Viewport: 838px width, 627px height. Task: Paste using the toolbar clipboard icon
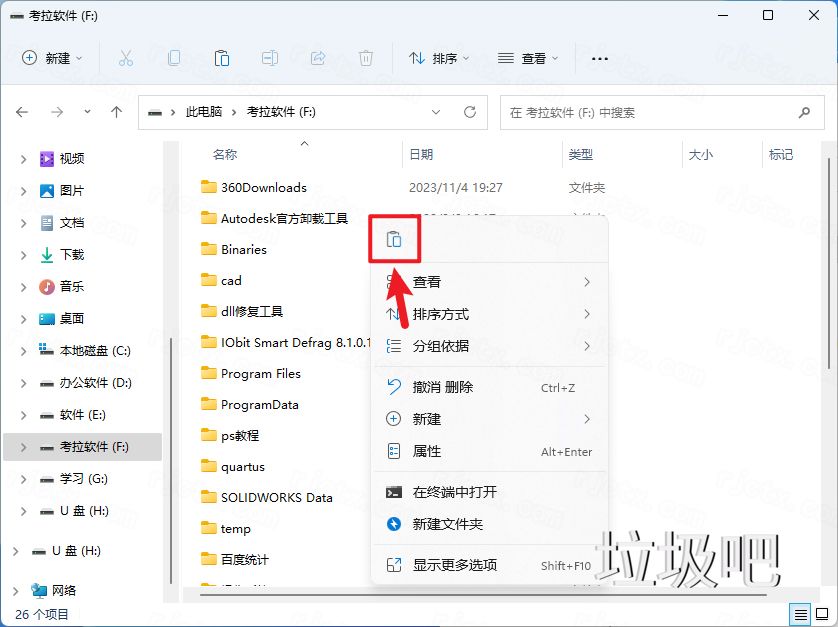pyautogui.click(x=222, y=58)
